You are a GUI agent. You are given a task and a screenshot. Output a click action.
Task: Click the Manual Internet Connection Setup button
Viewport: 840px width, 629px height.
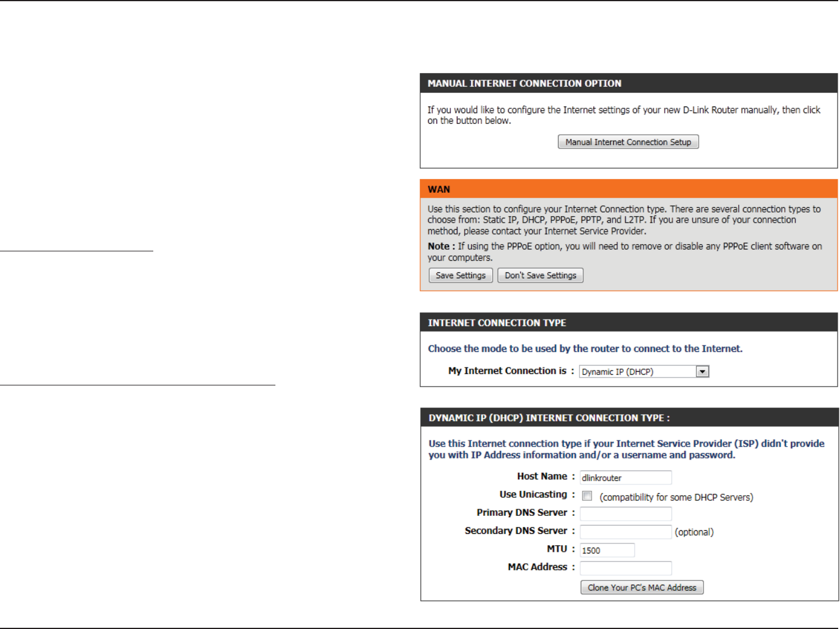(628, 142)
